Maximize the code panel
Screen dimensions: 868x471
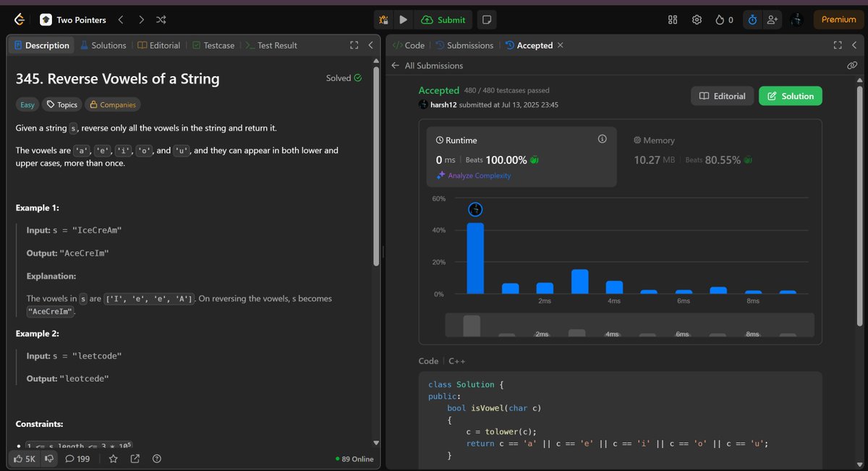pyautogui.click(x=838, y=45)
